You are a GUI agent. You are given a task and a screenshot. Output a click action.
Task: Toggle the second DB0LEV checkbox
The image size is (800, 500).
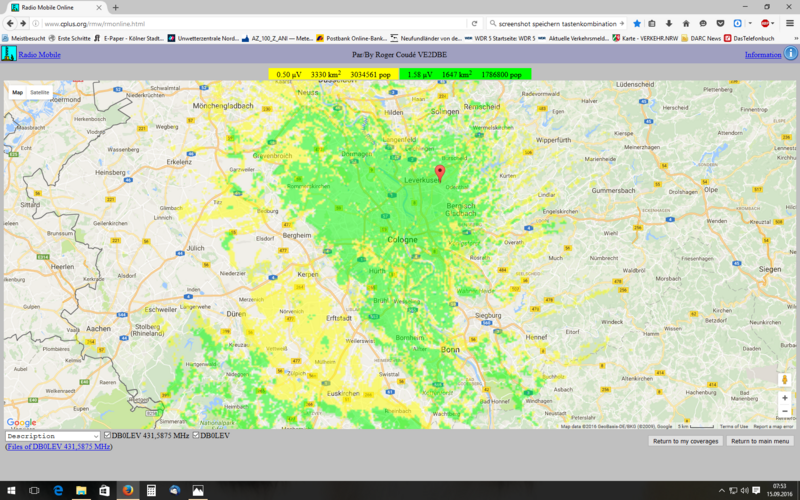[196, 435]
